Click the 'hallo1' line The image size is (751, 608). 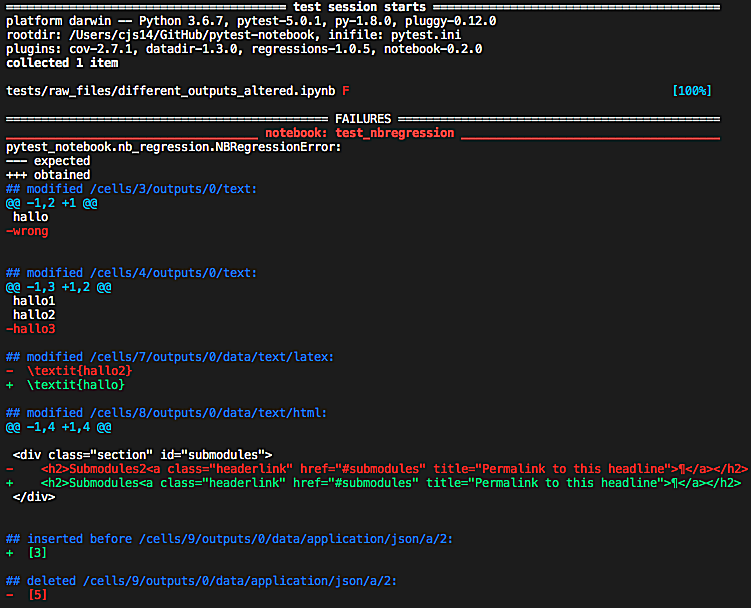tap(34, 301)
